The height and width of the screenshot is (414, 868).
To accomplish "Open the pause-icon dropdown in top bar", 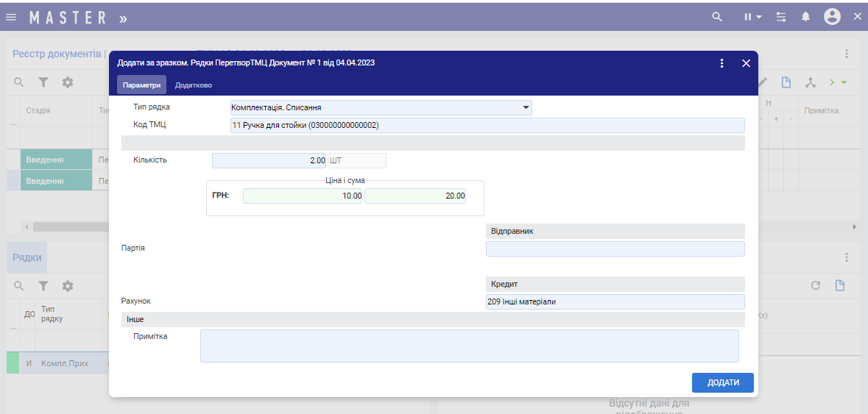I will click(x=752, y=17).
